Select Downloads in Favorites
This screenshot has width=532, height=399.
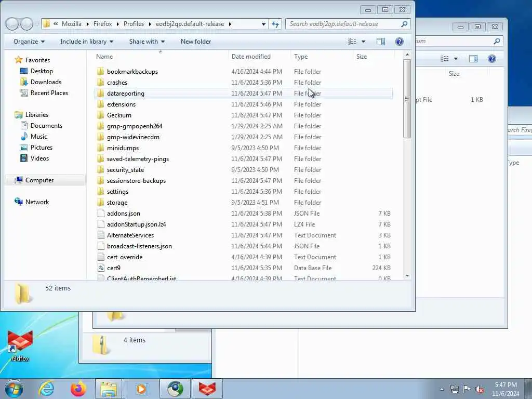(46, 82)
